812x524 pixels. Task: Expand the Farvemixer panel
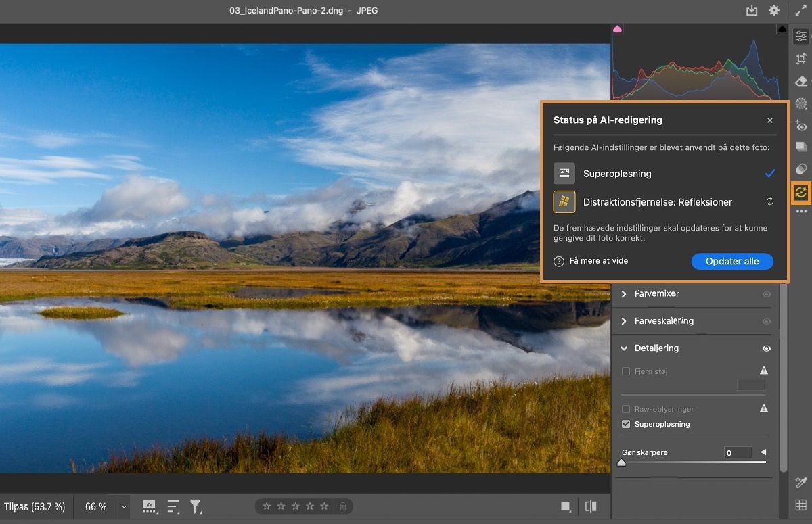pos(625,294)
